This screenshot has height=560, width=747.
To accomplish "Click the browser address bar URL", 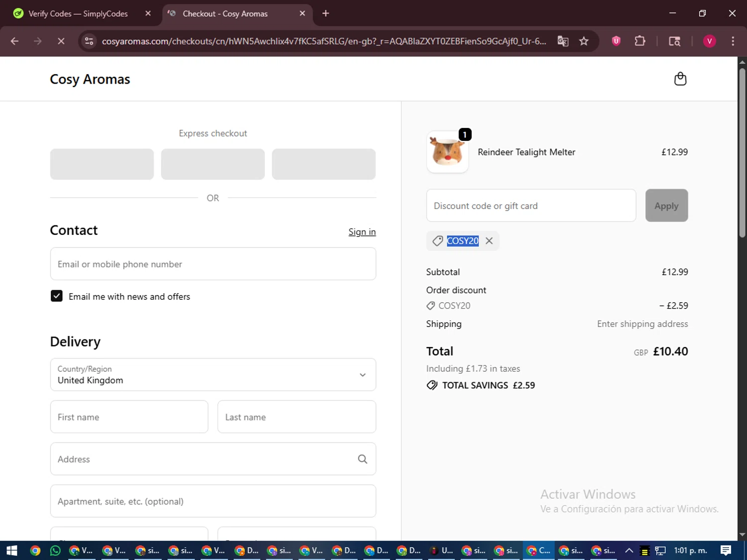I will pyautogui.click(x=324, y=41).
